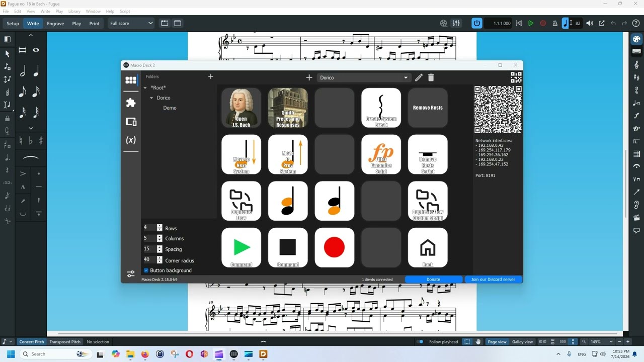The height and width of the screenshot is (362, 644).
Task: Open the Script menu
Action: coord(125,11)
